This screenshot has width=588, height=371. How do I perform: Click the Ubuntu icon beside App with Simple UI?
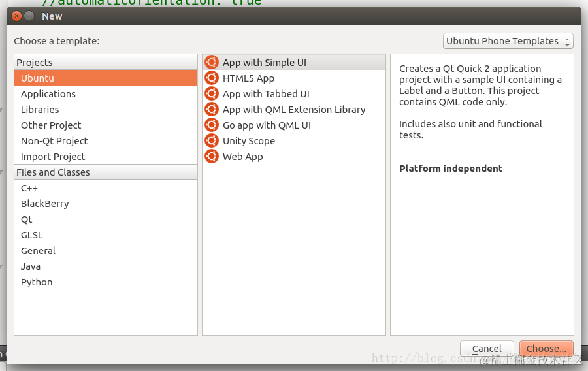click(x=212, y=62)
